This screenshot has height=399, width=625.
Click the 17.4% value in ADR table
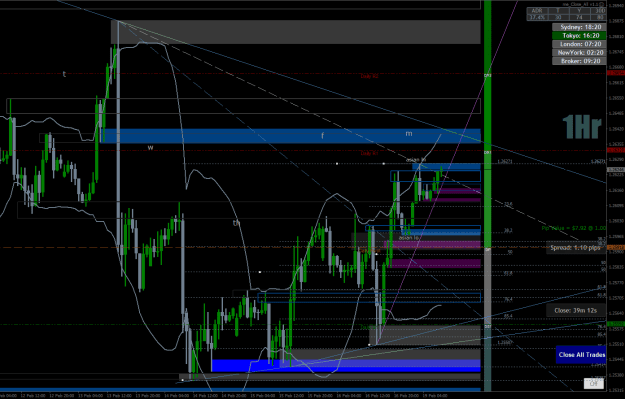pos(537,17)
